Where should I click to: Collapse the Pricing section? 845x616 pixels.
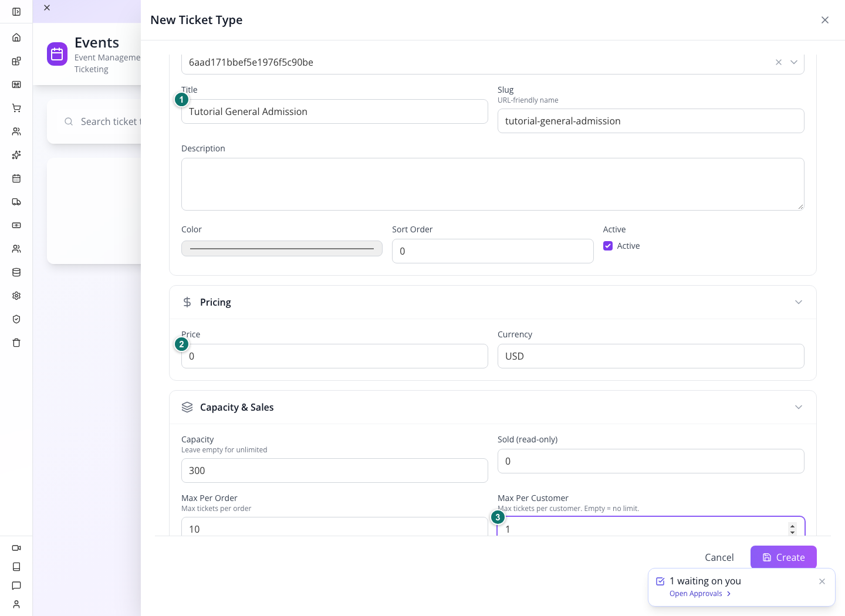click(799, 302)
